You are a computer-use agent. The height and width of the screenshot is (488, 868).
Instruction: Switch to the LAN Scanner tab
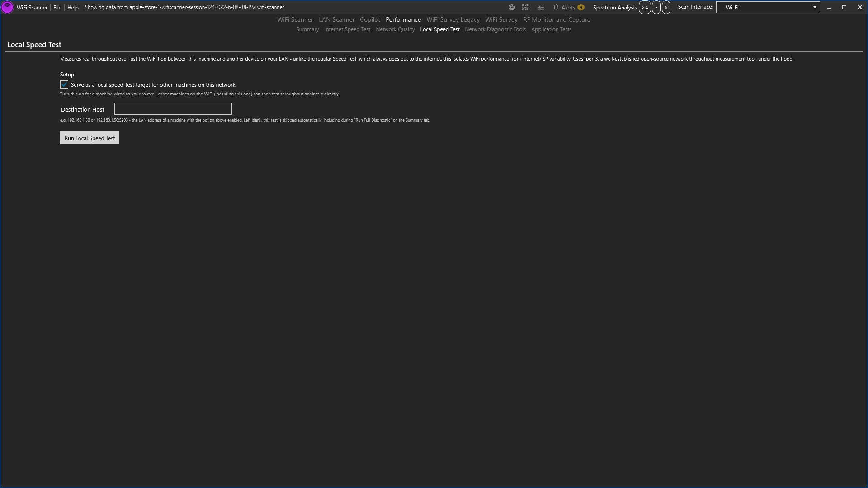pyautogui.click(x=337, y=19)
